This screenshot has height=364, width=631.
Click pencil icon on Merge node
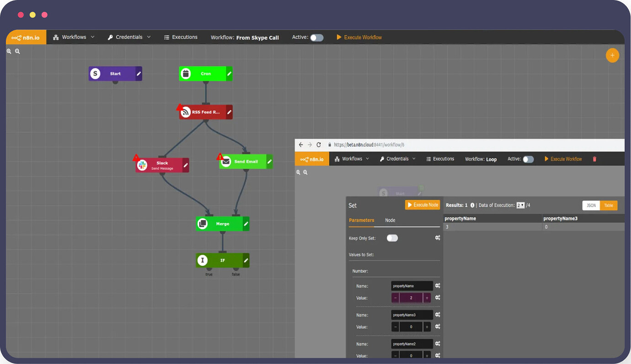click(x=246, y=224)
